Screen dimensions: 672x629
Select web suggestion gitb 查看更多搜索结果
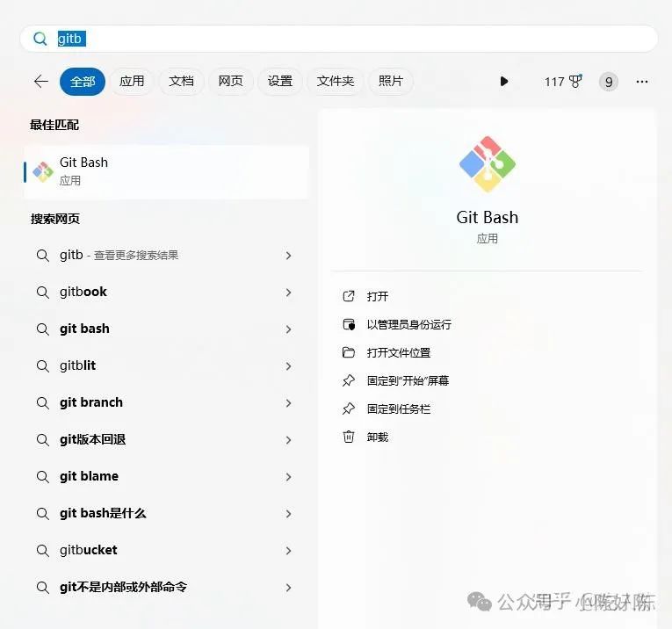coord(166,256)
